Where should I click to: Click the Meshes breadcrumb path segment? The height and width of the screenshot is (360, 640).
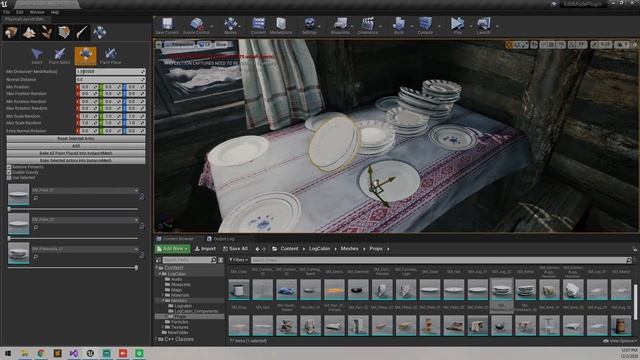point(349,249)
